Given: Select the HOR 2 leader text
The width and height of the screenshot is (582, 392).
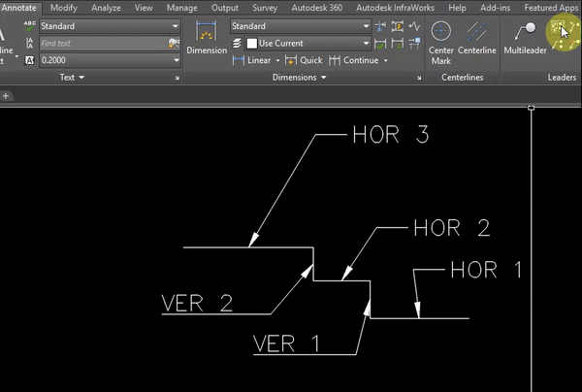Looking at the screenshot, I should tap(452, 228).
